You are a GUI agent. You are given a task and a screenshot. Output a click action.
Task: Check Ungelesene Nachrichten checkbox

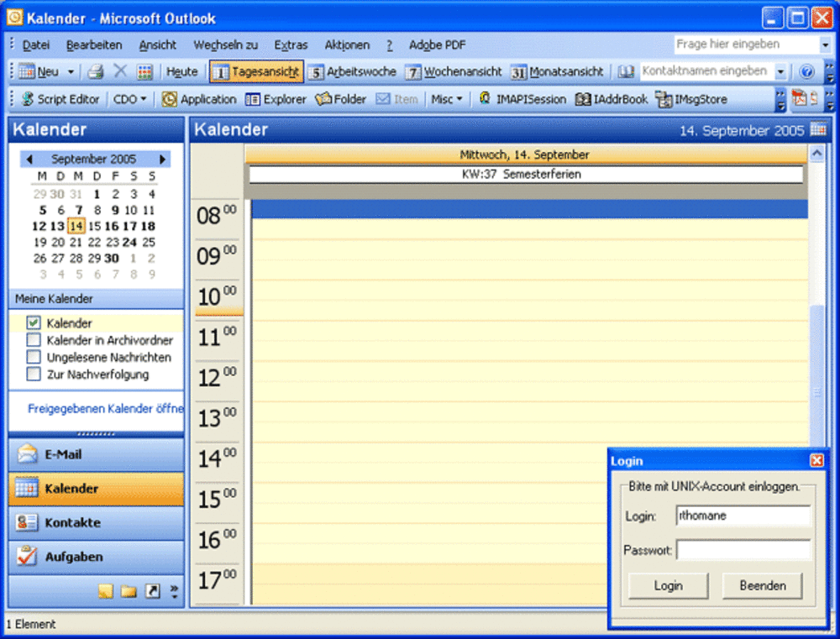(34, 357)
